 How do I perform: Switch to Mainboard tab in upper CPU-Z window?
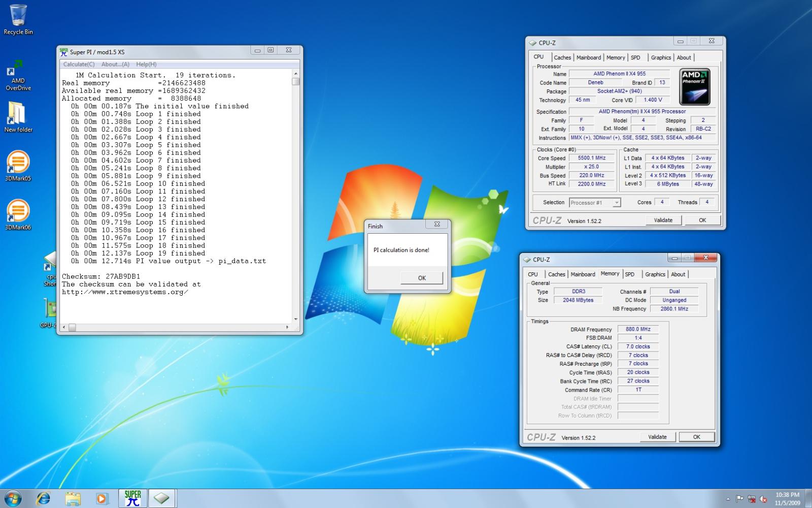pyautogui.click(x=589, y=57)
